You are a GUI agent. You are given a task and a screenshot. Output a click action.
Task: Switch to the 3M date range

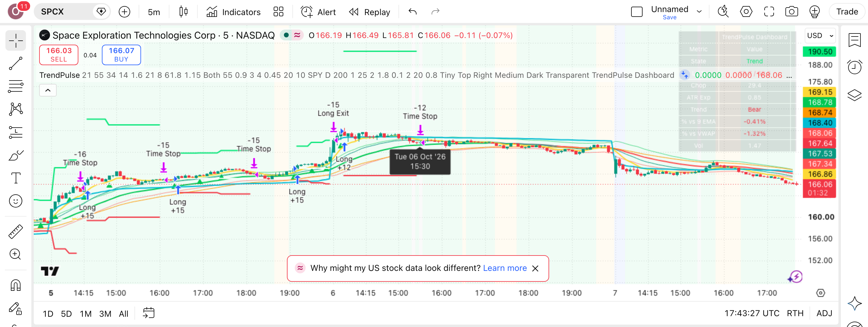[x=105, y=314]
